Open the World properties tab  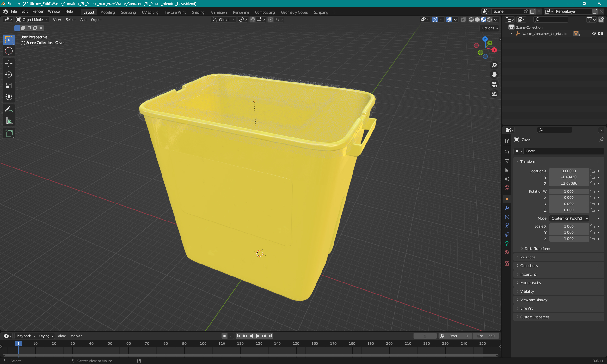[507, 187]
